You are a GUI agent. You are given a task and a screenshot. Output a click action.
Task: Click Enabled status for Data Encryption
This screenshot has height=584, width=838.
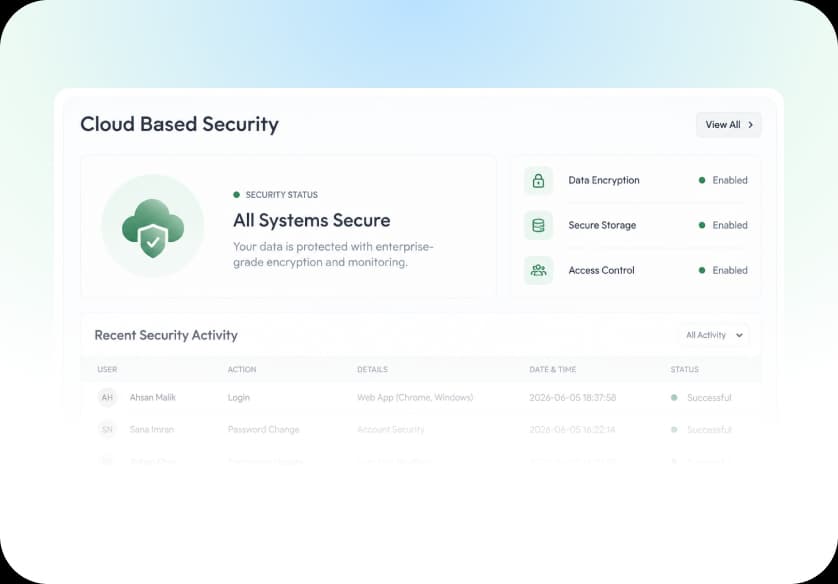(x=730, y=180)
